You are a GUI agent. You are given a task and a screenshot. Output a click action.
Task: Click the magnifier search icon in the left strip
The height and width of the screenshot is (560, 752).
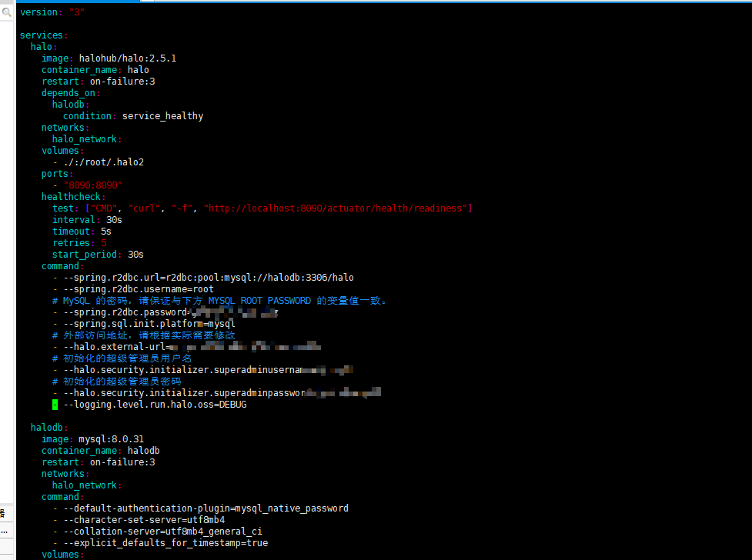pos(6,12)
